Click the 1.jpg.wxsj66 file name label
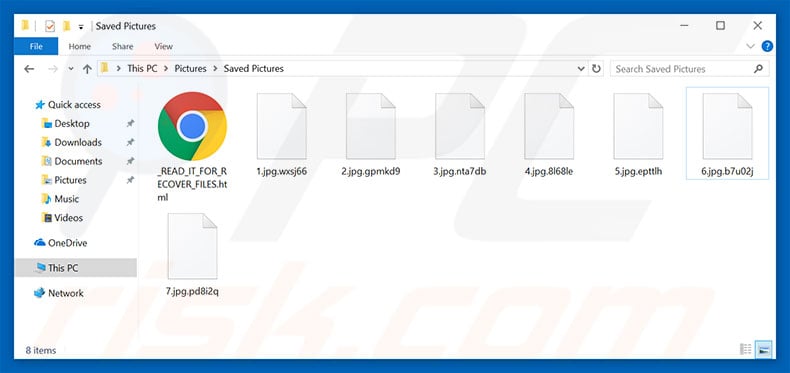Viewport: 790px width, 373px height. click(282, 171)
